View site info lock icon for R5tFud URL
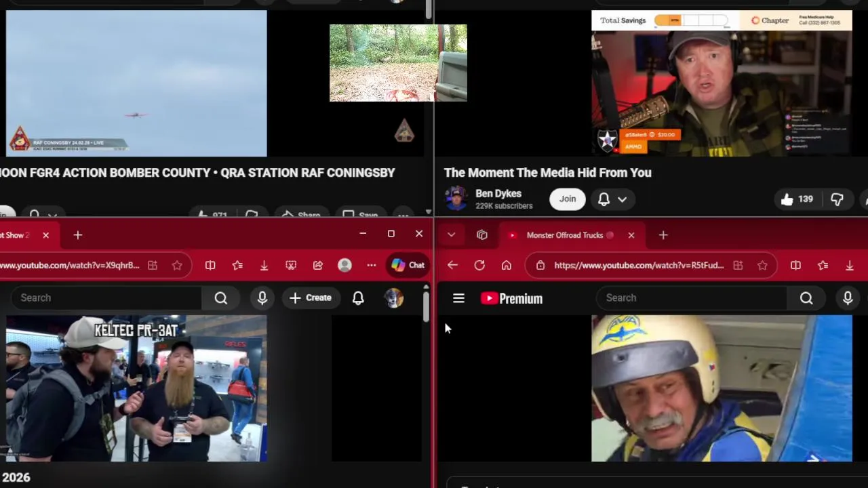This screenshot has height=488, width=868. tap(540, 266)
